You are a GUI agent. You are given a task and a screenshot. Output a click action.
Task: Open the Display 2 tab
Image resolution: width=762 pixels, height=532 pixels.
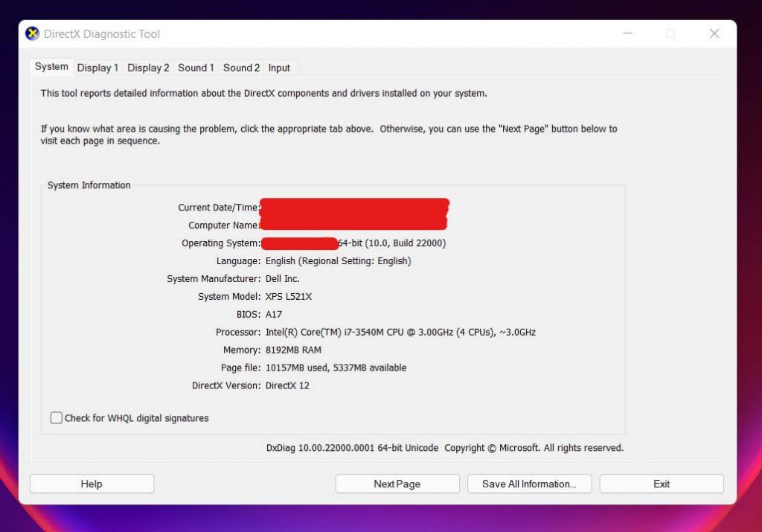(148, 68)
